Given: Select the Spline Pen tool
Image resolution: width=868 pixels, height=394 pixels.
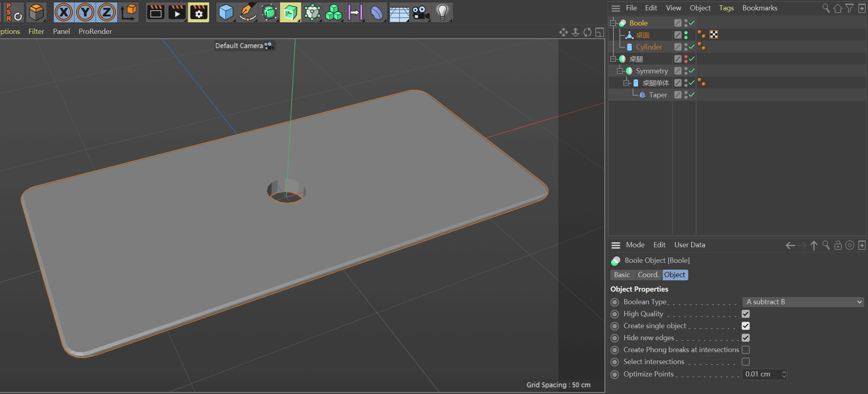Looking at the screenshot, I should 247,12.
